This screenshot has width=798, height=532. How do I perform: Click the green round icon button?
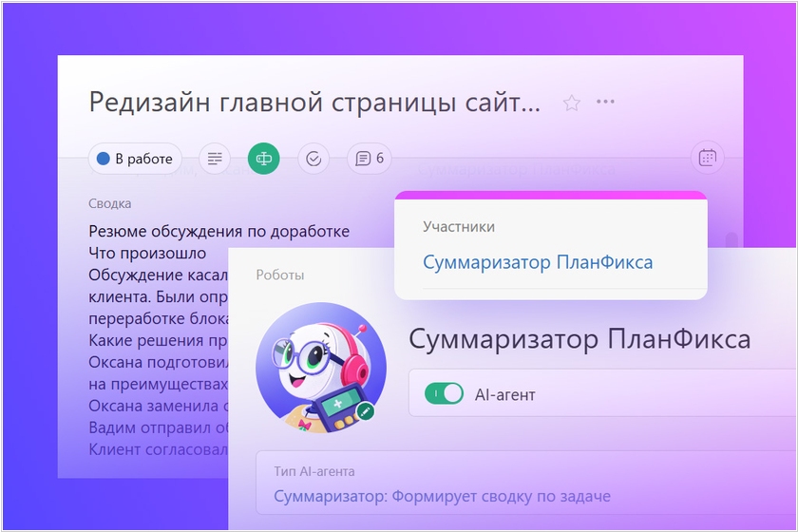263,159
